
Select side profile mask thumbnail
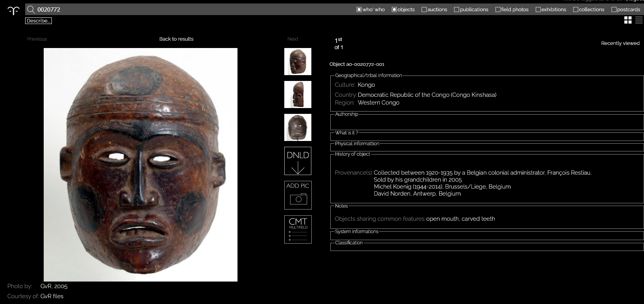point(298,94)
